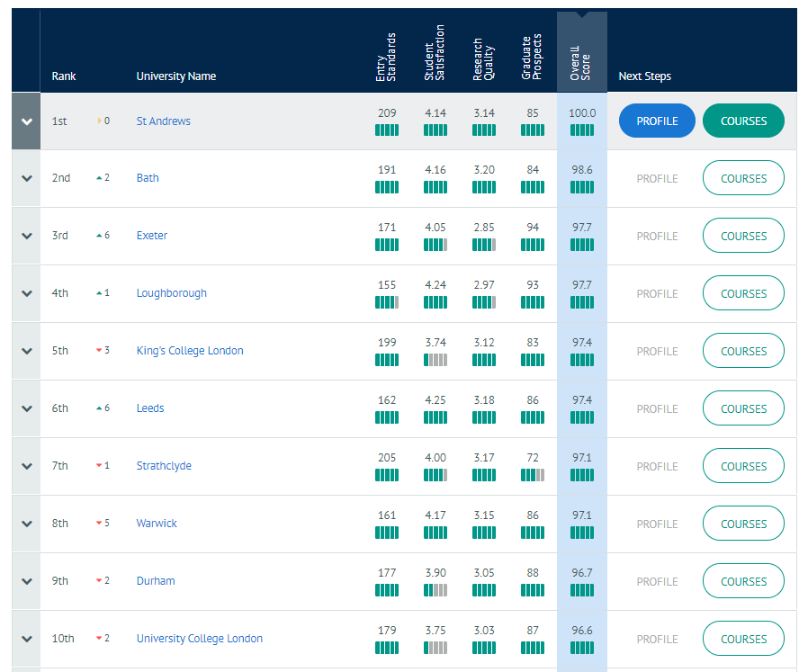Expand the Leeds row chevron
808x672 pixels.
(x=27, y=408)
